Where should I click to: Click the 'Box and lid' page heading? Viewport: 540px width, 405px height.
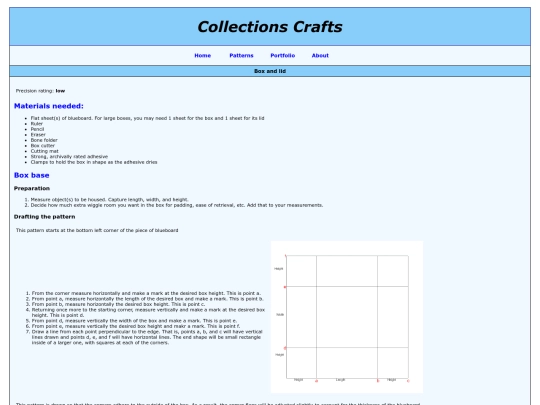[270, 71]
